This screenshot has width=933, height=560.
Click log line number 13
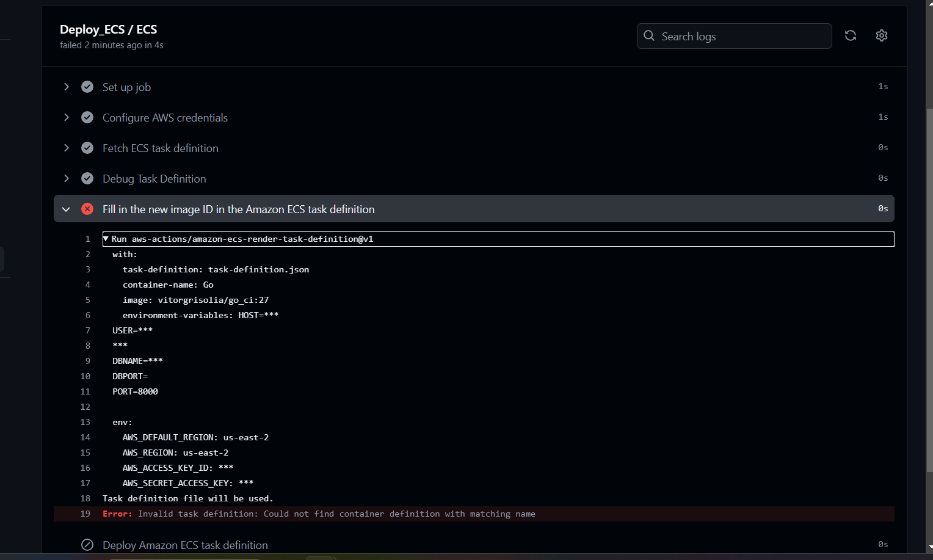(x=85, y=422)
